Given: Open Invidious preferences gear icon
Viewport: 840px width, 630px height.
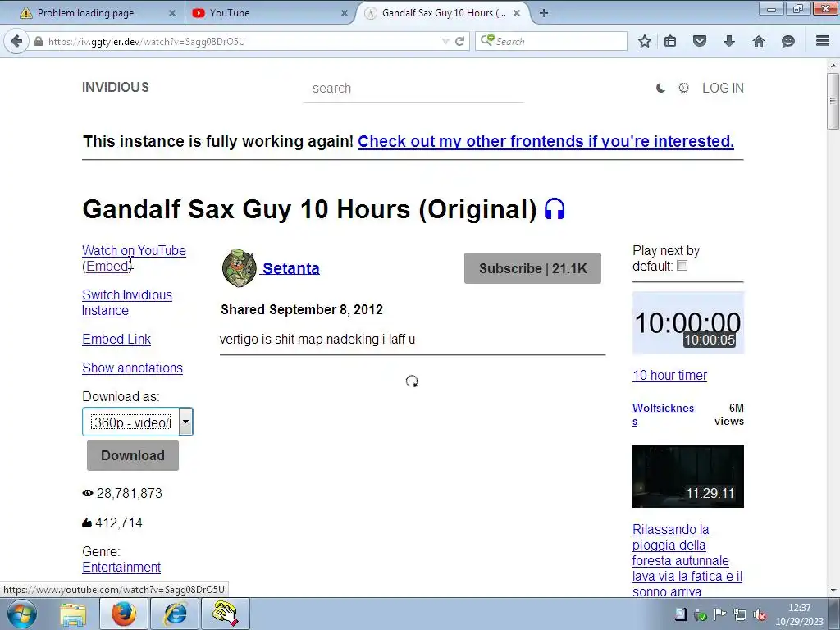Looking at the screenshot, I should pos(683,88).
